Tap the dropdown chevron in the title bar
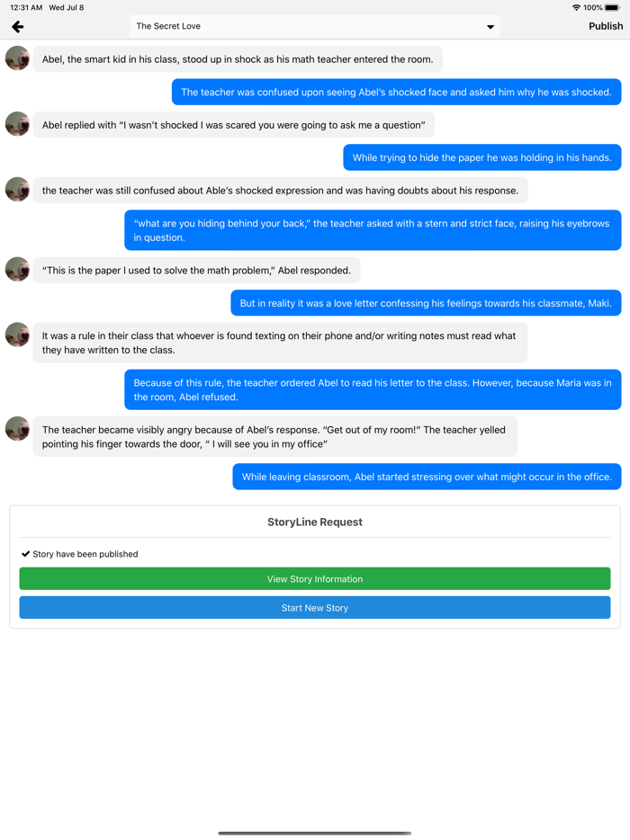The image size is (630, 840). 490,27
